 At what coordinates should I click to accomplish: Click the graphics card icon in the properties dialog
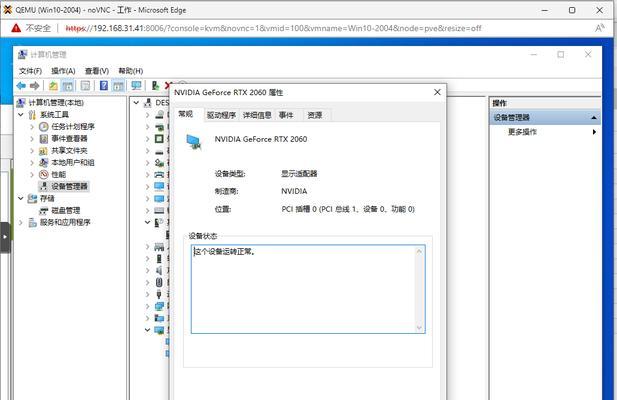click(x=194, y=141)
